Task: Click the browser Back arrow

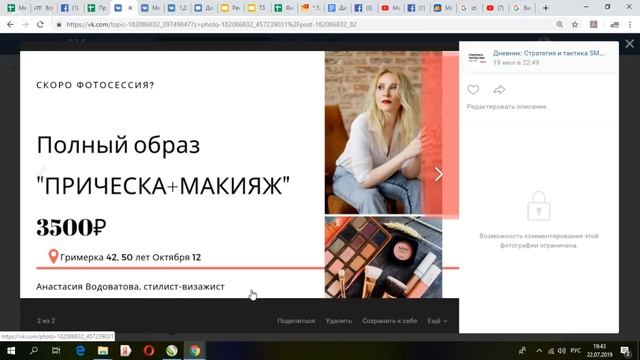Action: (10, 24)
